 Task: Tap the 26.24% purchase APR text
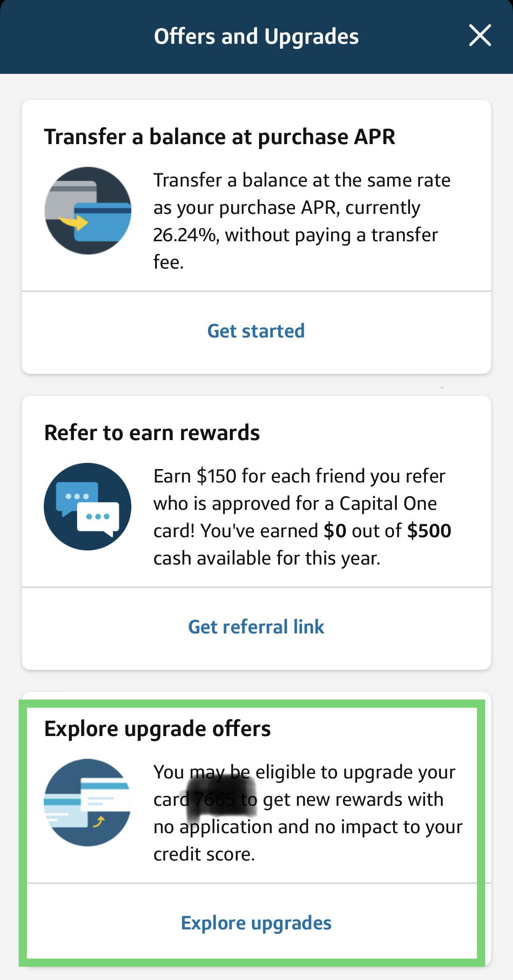[185, 235]
